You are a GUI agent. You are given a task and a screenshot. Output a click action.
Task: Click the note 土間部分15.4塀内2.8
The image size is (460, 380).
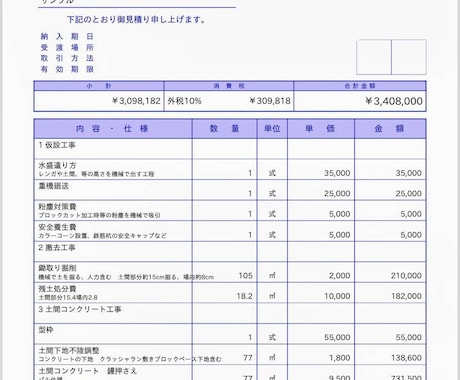68,297
